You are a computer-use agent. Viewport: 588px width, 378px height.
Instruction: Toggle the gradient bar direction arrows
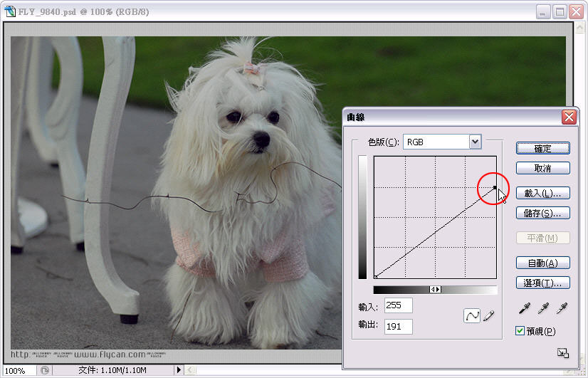(436, 290)
